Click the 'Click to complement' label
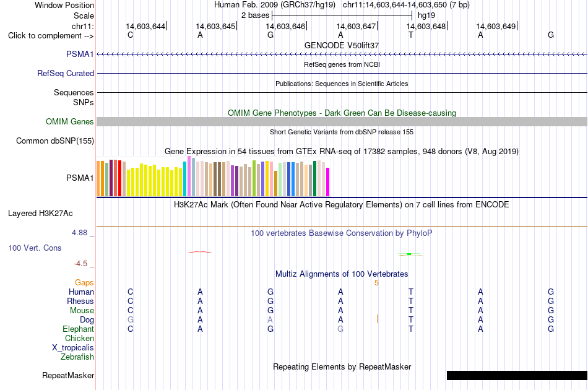 coord(51,36)
